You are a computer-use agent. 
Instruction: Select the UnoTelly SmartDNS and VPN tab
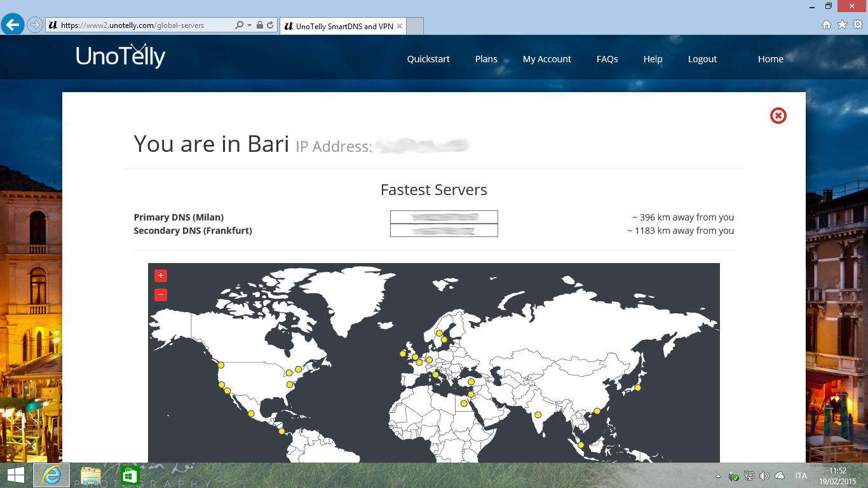click(x=342, y=26)
